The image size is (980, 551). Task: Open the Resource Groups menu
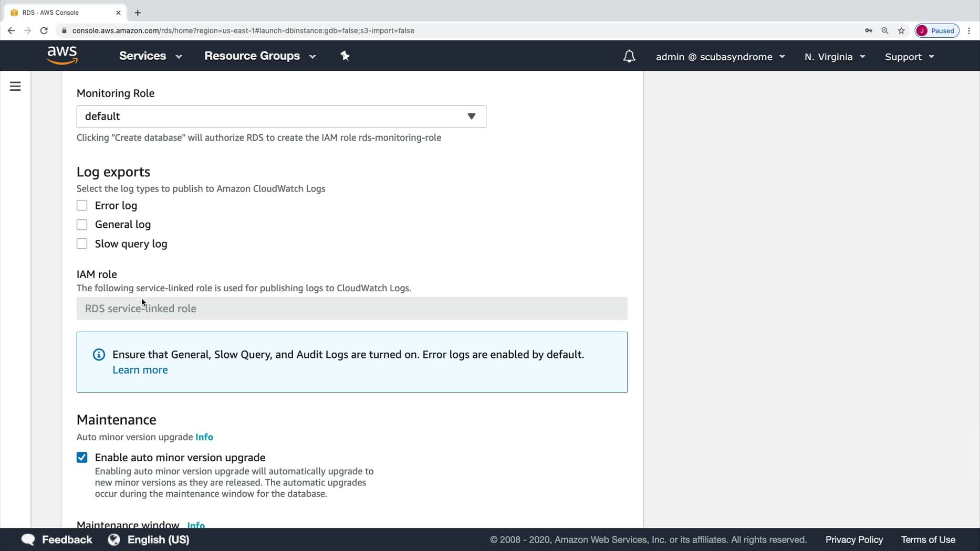(x=260, y=56)
